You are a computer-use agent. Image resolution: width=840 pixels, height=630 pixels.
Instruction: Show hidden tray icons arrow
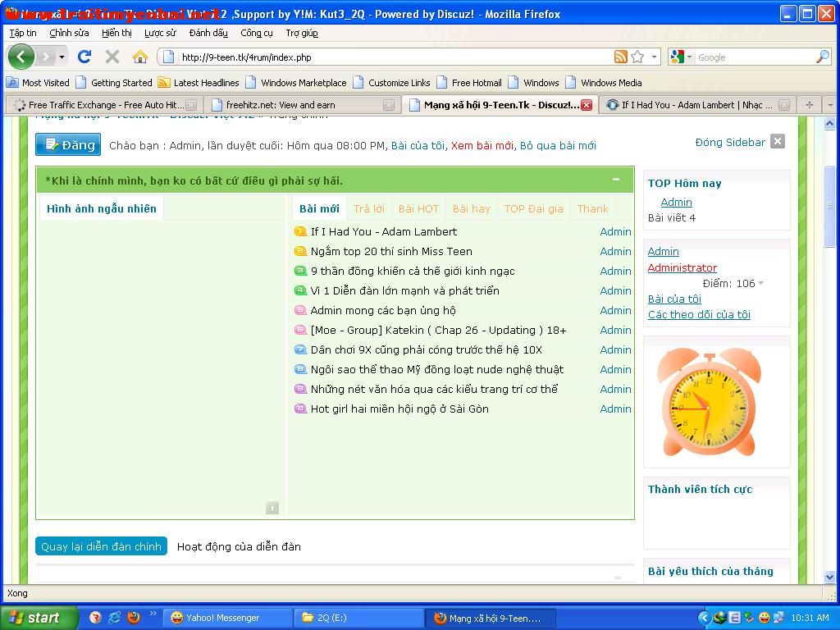tap(705, 618)
